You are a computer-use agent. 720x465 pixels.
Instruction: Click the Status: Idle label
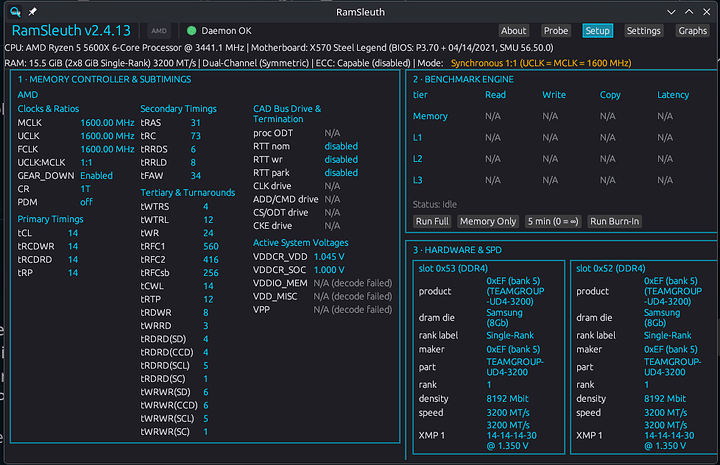pyautogui.click(x=434, y=205)
